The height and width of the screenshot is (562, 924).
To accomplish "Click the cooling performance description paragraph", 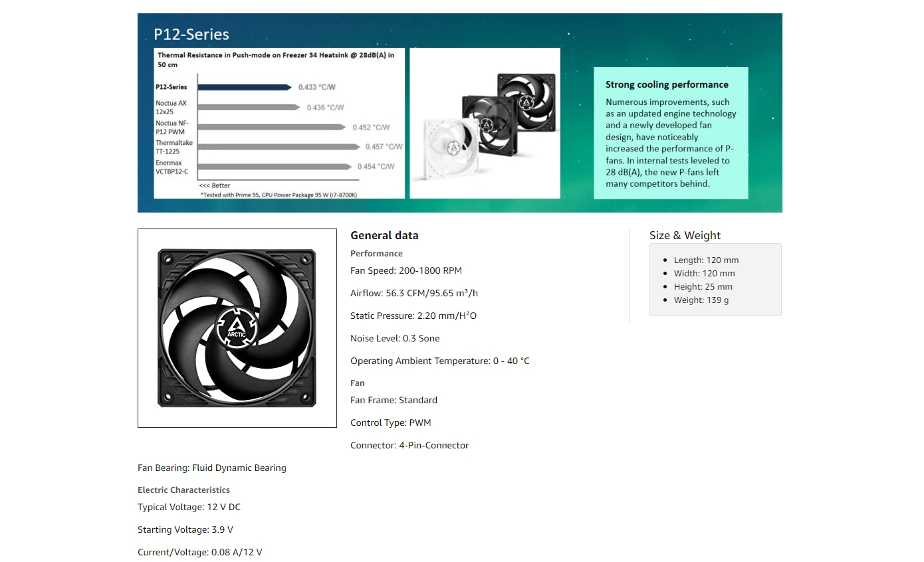I will point(671,143).
